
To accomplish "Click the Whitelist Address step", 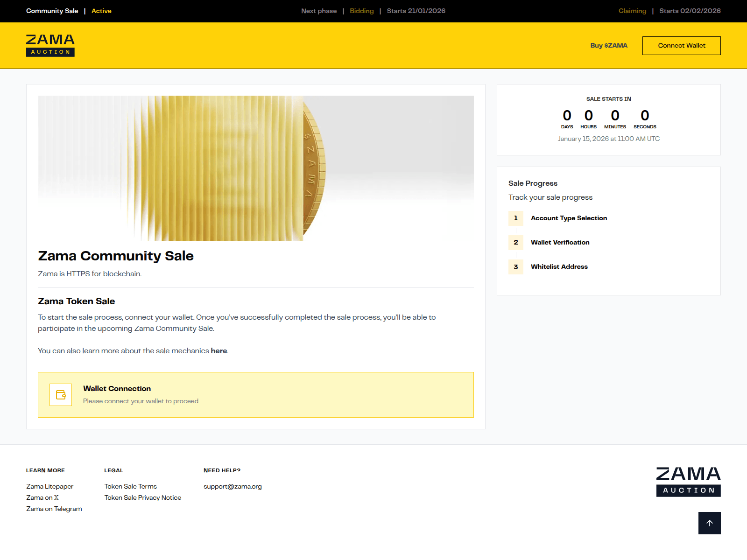I will tap(559, 266).
